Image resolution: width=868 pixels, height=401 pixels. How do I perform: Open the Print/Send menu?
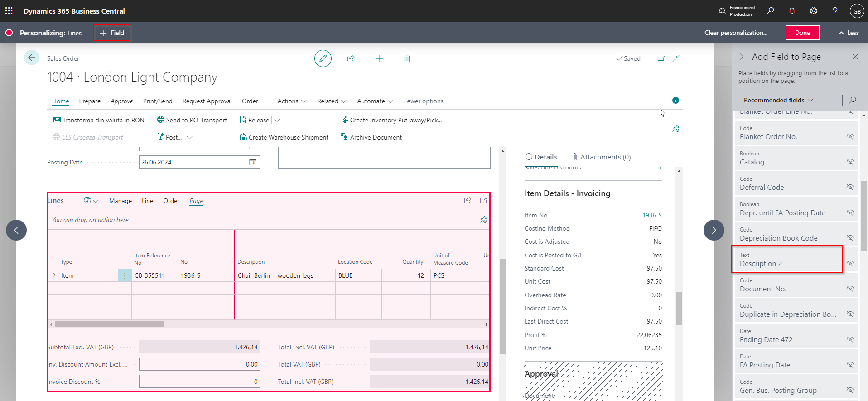coord(158,101)
